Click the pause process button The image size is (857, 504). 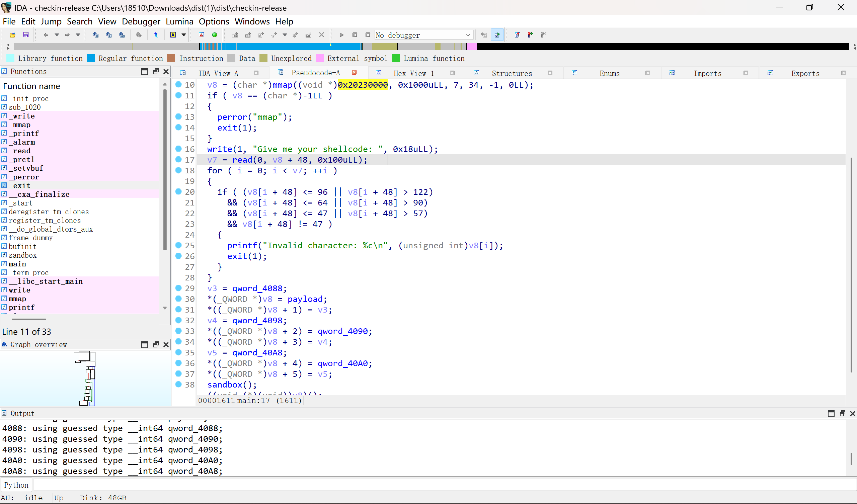pos(355,35)
